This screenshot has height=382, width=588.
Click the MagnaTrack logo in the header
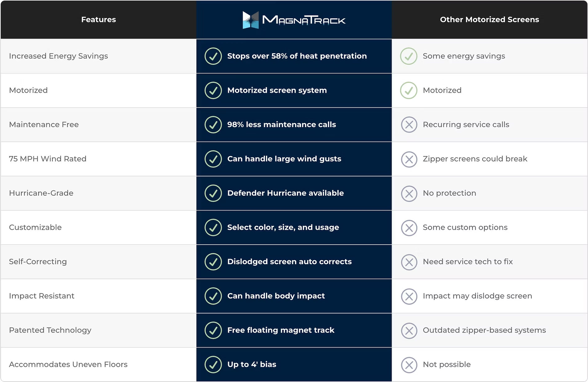pos(294,20)
